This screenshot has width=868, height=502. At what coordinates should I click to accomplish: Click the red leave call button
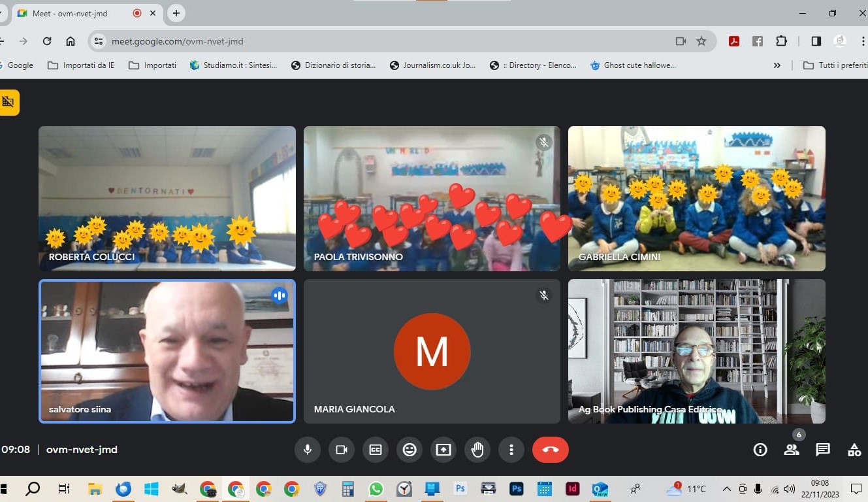pos(550,450)
